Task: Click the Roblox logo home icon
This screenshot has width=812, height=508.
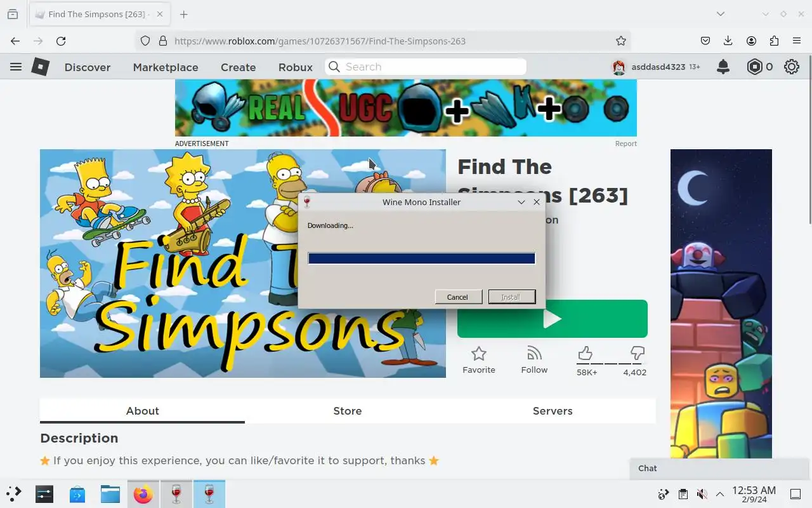Action: [x=41, y=67]
